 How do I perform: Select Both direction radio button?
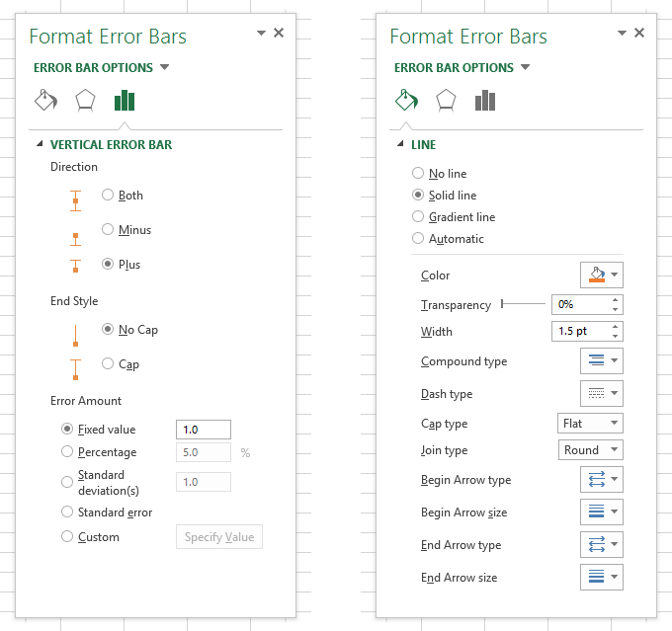click(108, 195)
